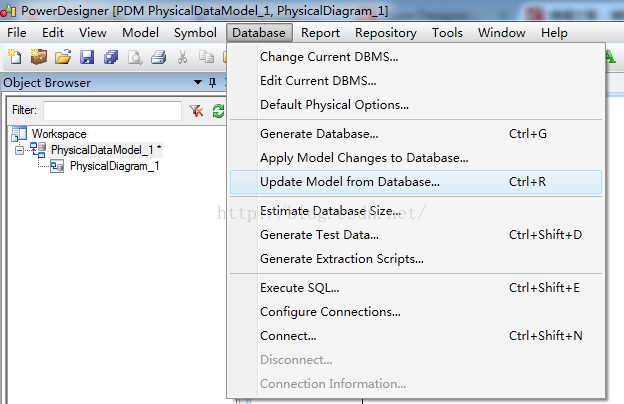Choose Estimate Database Size...
The image size is (624, 404).
pos(416,211)
